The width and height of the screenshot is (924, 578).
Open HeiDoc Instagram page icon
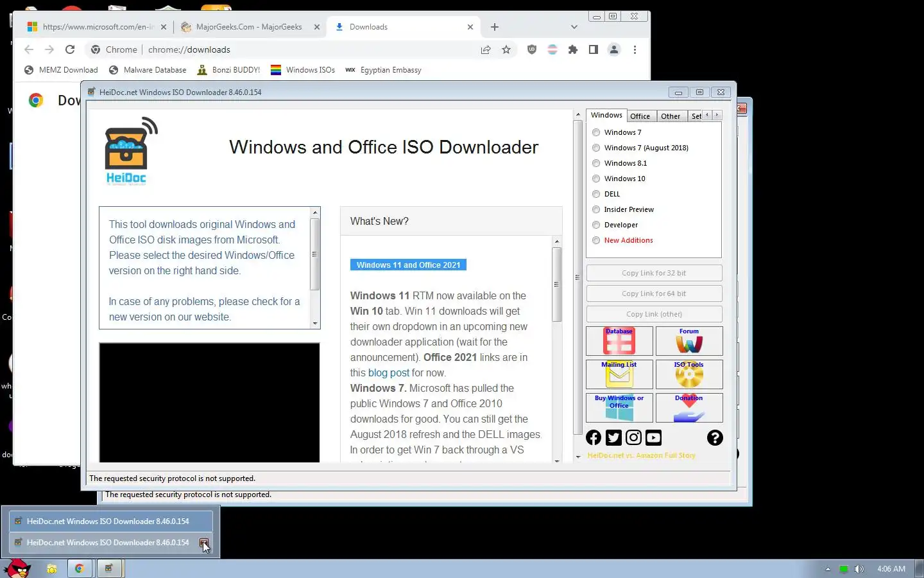(x=633, y=437)
